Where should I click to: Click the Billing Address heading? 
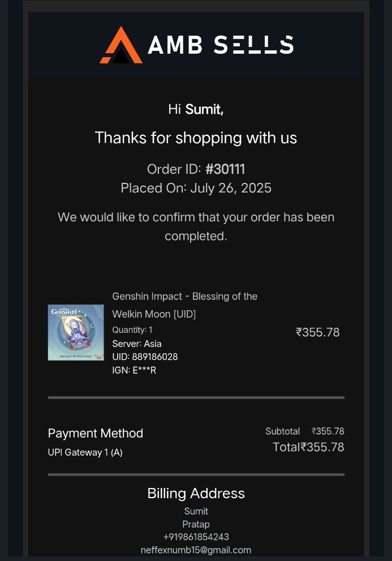[196, 494]
